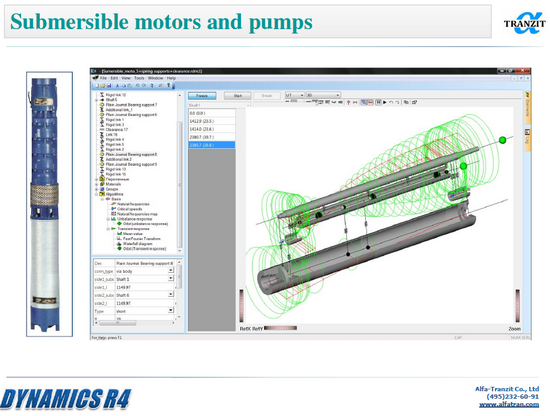The width and height of the screenshot is (550, 416).
Task: Select the highlighted 2385.7 frequency row
Action: point(212,145)
